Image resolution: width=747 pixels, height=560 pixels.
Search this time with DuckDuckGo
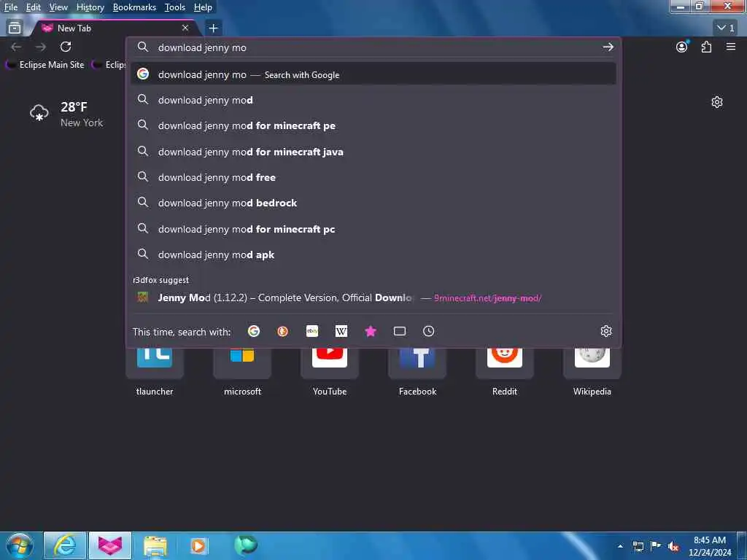click(282, 331)
